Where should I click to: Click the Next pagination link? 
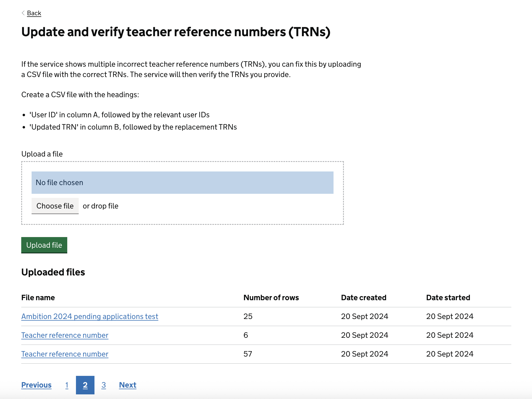tap(127, 385)
